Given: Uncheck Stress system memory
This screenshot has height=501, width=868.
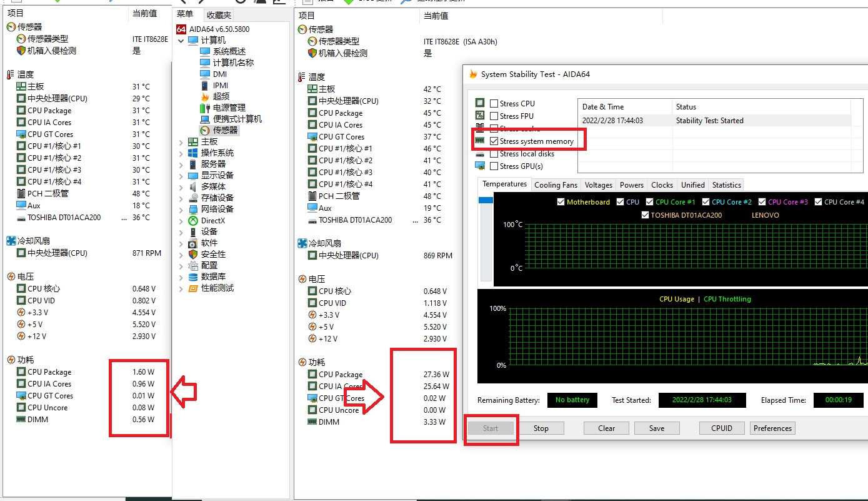Looking at the screenshot, I should (x=494, y=141).
